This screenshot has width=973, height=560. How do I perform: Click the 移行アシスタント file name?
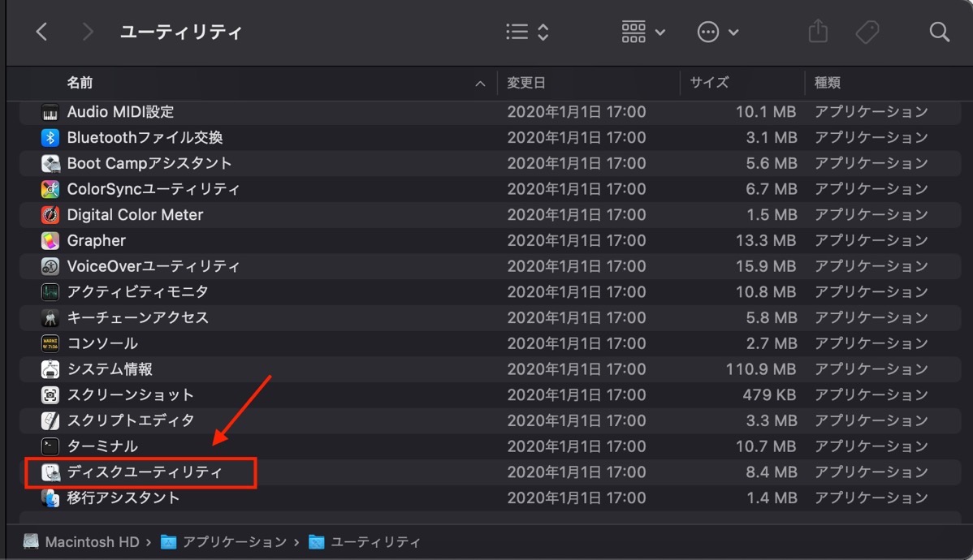pos(123,498)
